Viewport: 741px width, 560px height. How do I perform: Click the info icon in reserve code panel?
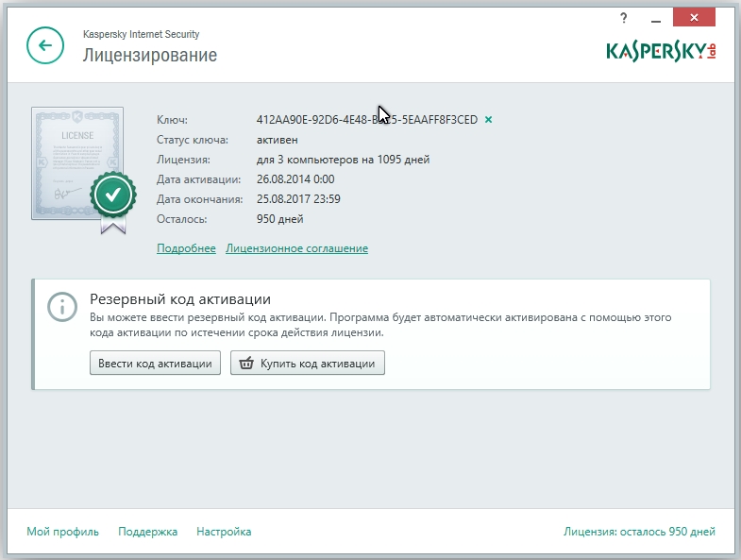(62, 307)
